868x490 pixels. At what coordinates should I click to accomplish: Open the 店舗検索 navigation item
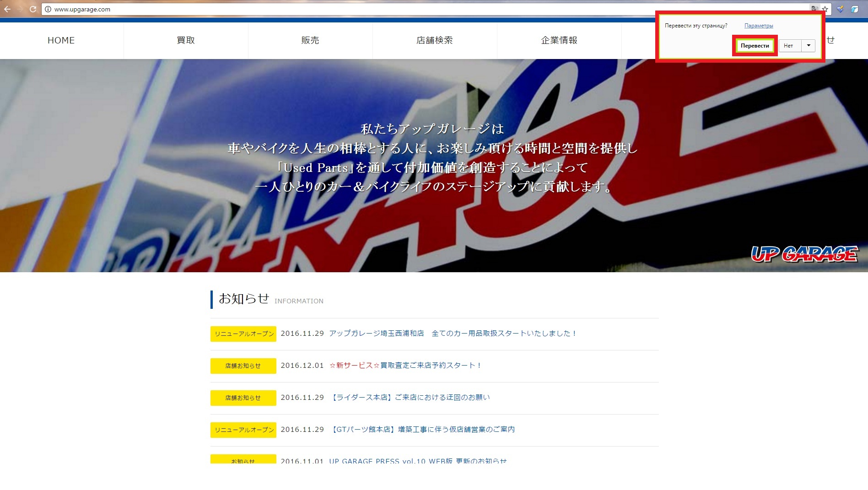[x=435, y=40]
